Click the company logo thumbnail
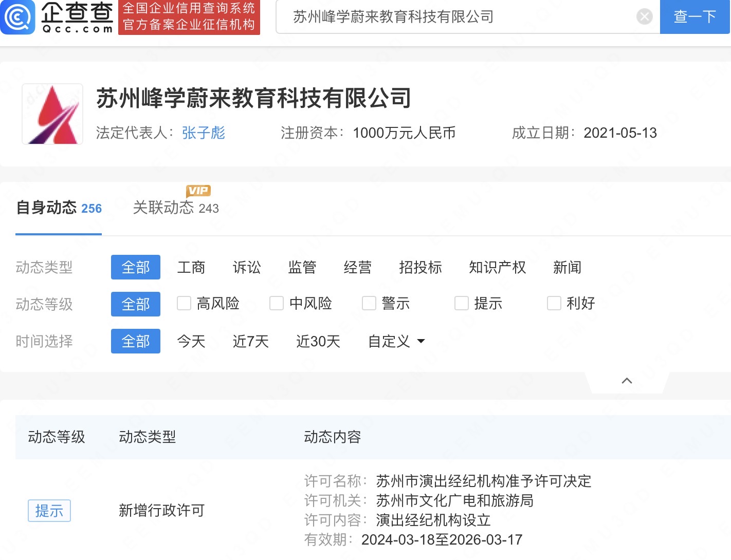Screen dimensions: 731x560 (x=51, y=113)
